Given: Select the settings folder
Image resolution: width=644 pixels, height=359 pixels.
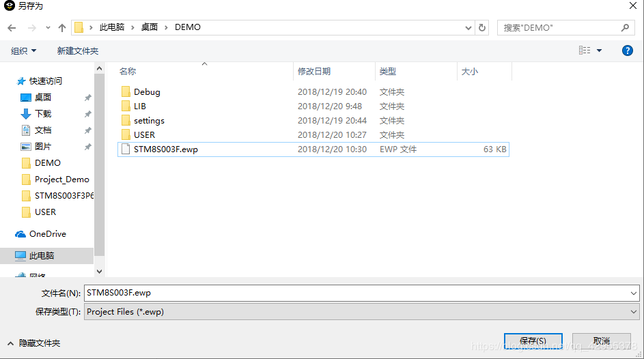Looking at the screenshot, I should tap(149, 121).
